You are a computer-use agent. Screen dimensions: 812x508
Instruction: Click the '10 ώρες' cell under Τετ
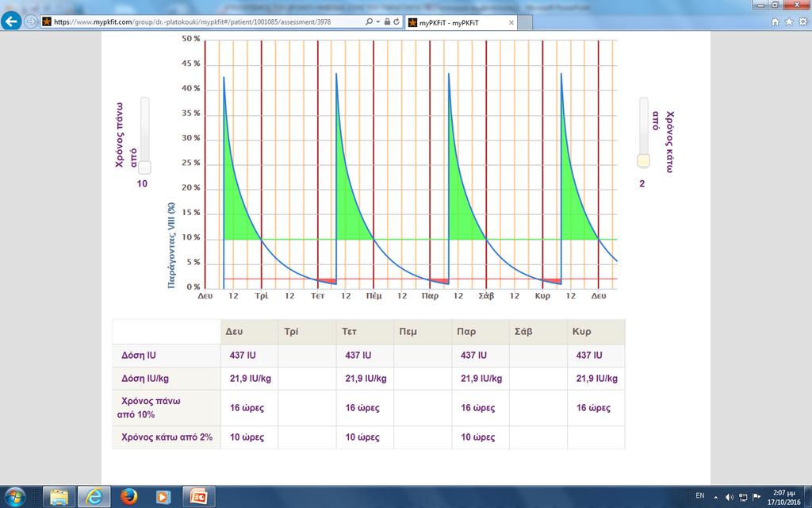(365, 437)
